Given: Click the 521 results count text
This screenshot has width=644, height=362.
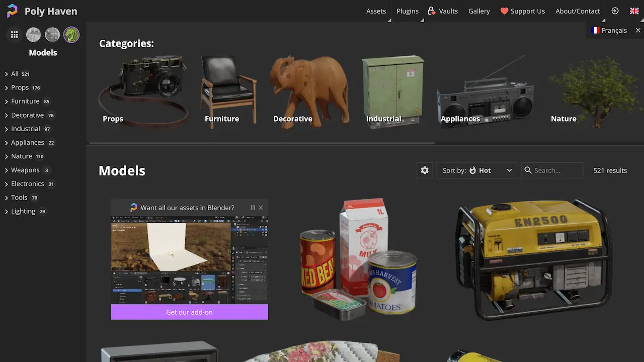Looking at the screenshot, I should click(610, 170).
